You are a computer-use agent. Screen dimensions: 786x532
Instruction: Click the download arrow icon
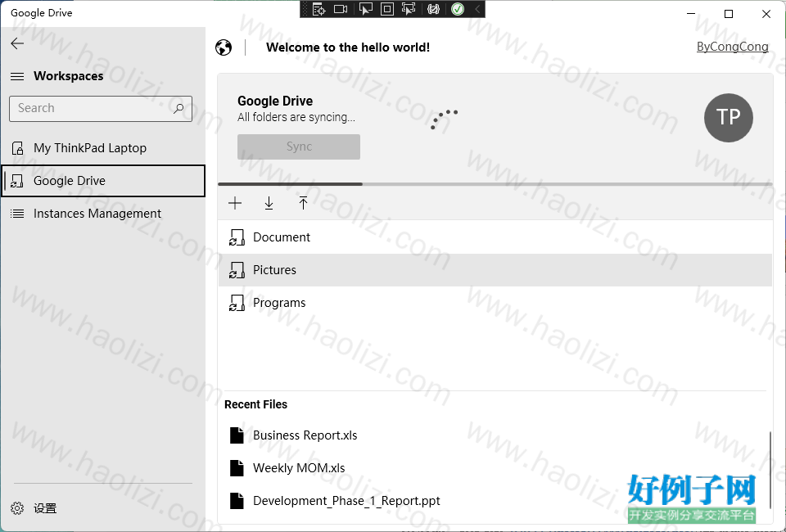coord(269,203)
